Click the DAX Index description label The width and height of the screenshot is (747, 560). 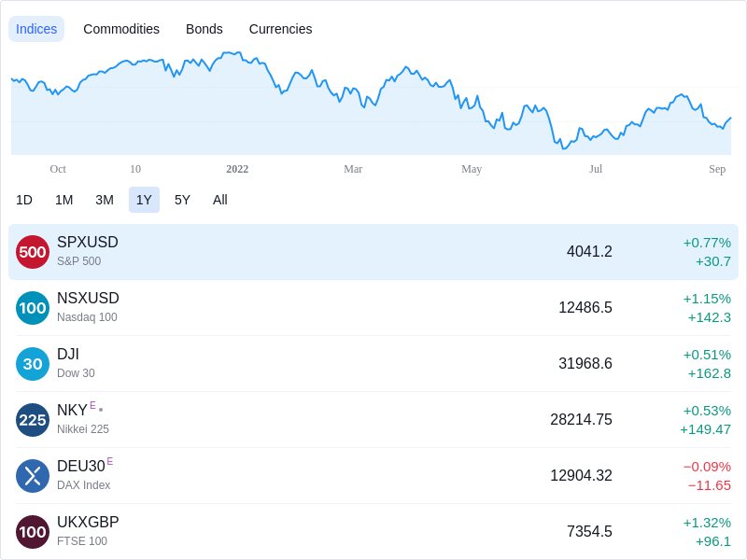click(x=84, y=484)
